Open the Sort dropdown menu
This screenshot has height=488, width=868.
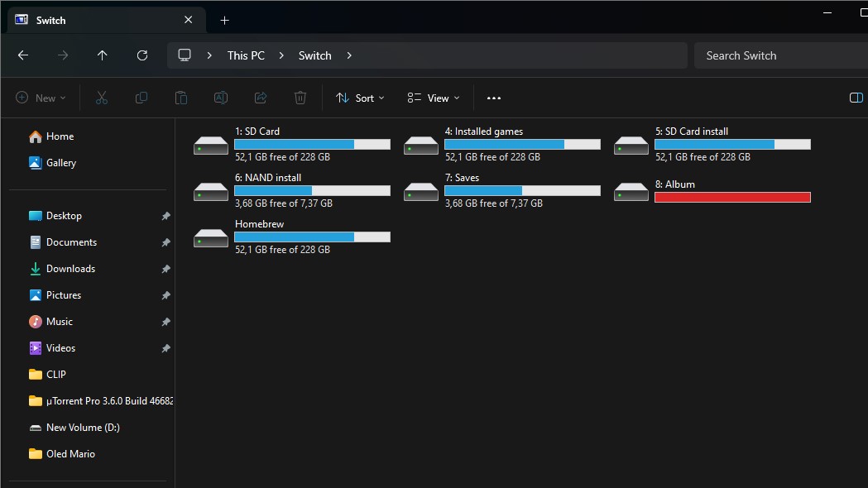[360, 98]
